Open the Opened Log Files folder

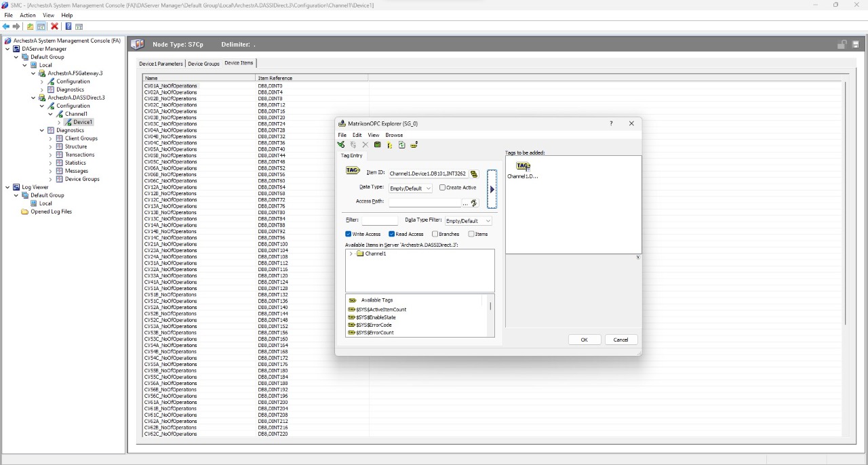51,211
